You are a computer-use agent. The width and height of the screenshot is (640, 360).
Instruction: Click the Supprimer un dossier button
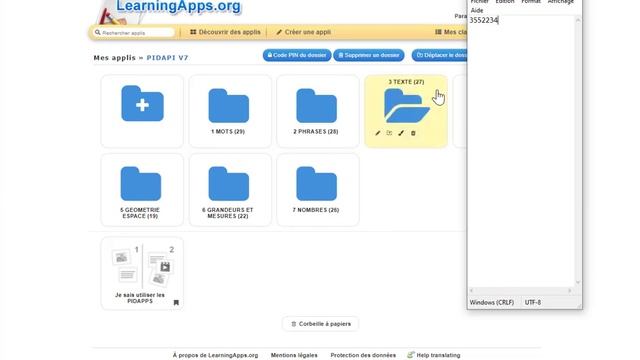[x=369, y=55]
